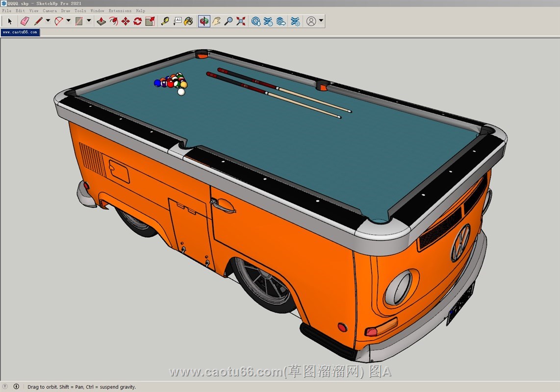The width and height of the screenshot is (560, 392).
Task: Open the Tools menu
Action: click(x=80, y=11)
